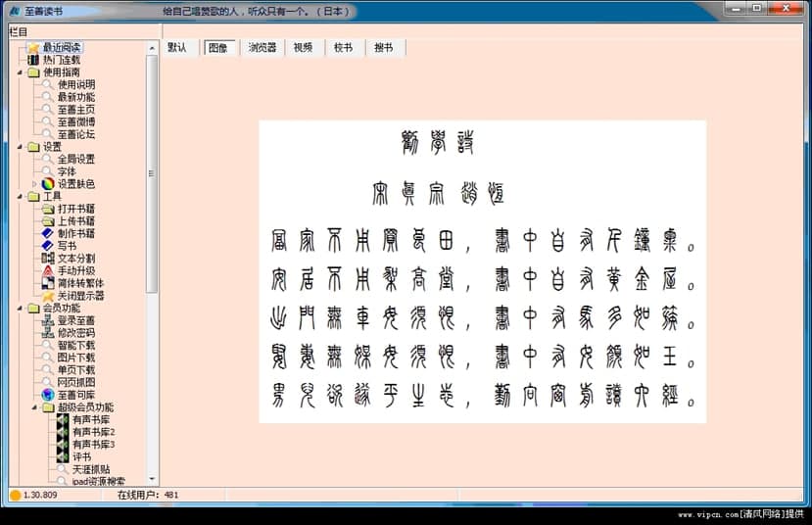This screenshot has width=812, height=525.
Task: Click the 评书 speaker icon
Action: [63, 457]
